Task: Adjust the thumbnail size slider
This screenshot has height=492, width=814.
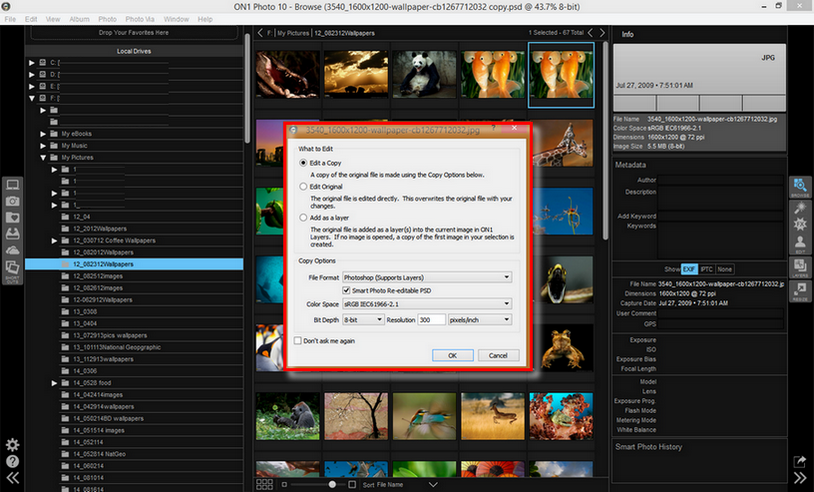Action: (x=333, y=484)
